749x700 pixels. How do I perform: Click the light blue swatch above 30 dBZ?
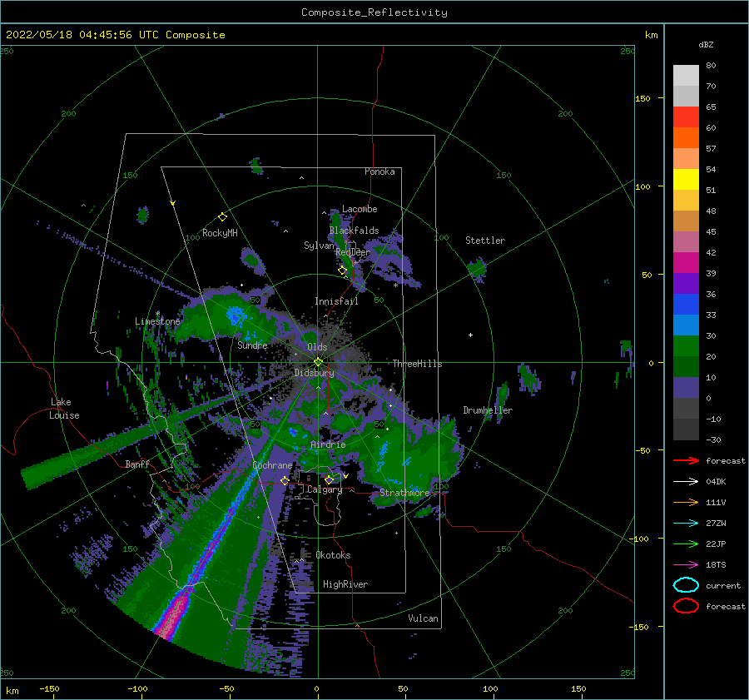[x=686, y=325]
